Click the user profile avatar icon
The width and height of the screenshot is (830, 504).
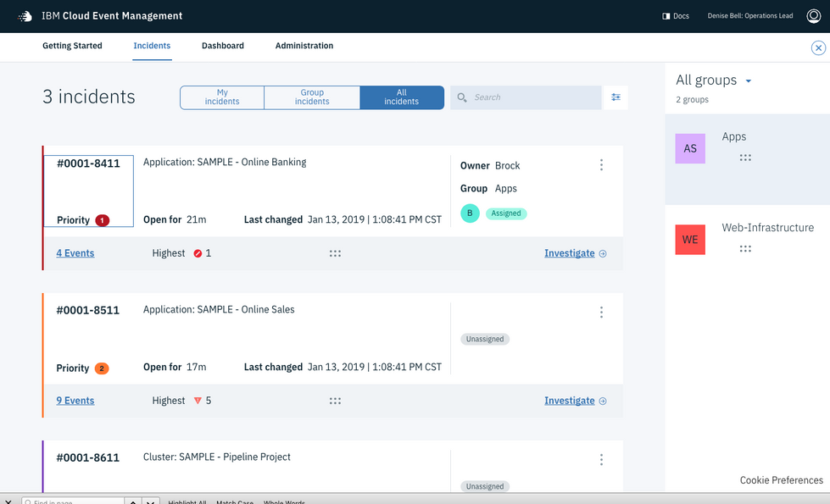[814, 16]
